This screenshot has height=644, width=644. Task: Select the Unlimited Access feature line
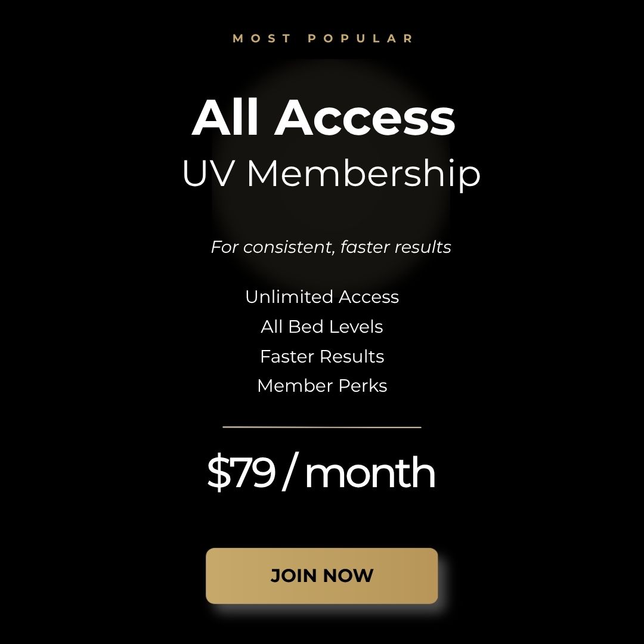coord(322,297)
